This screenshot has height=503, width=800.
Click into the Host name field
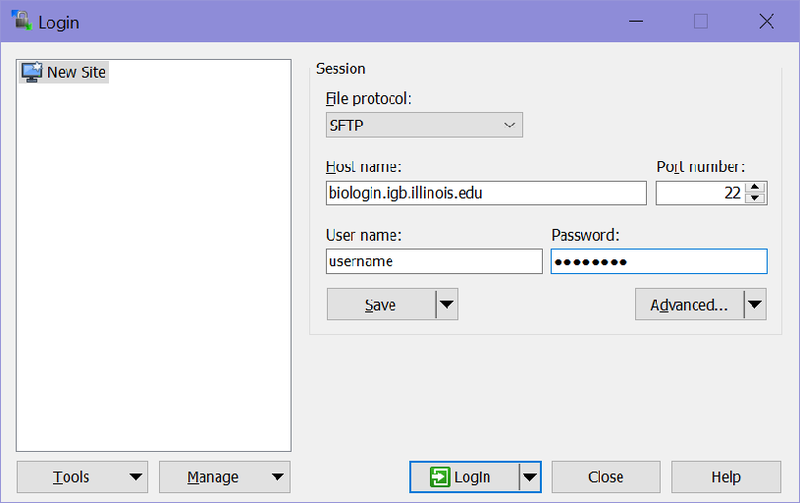tap(486, 193)
